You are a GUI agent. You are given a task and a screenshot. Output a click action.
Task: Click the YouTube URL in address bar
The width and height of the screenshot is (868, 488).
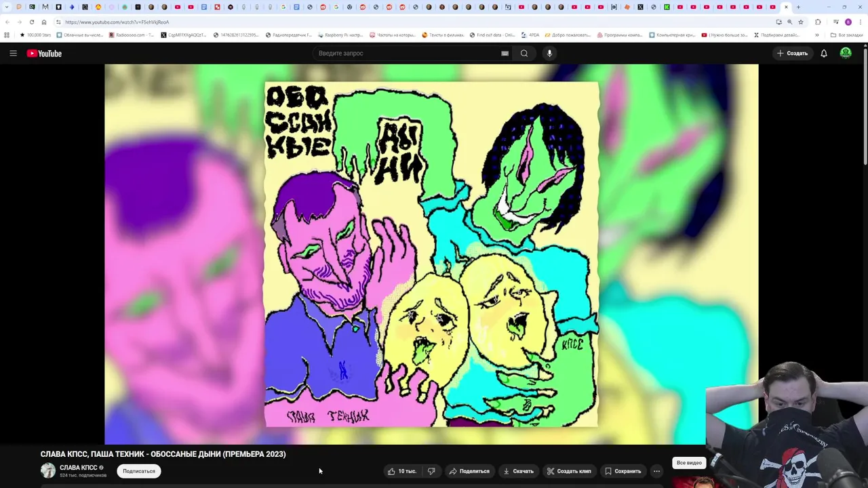pyautogui.click(x=117, y=22)
